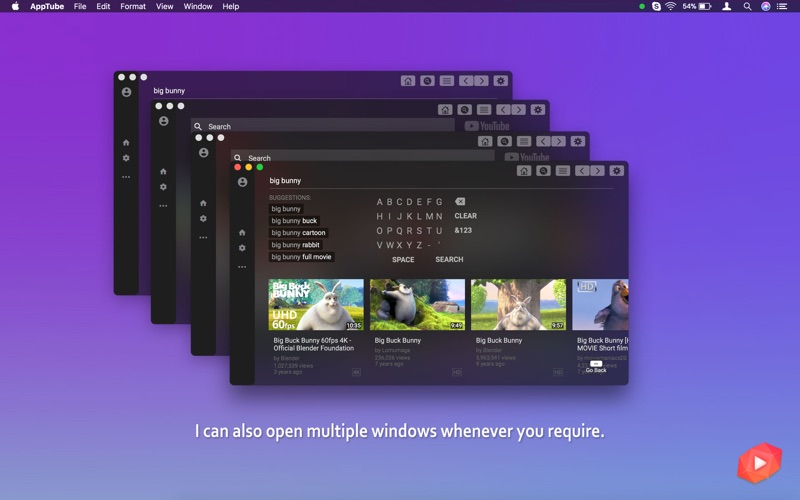This screenshot has width=800, height=500.
Task: Open the Help menu
Action: [x=231, y=6]
